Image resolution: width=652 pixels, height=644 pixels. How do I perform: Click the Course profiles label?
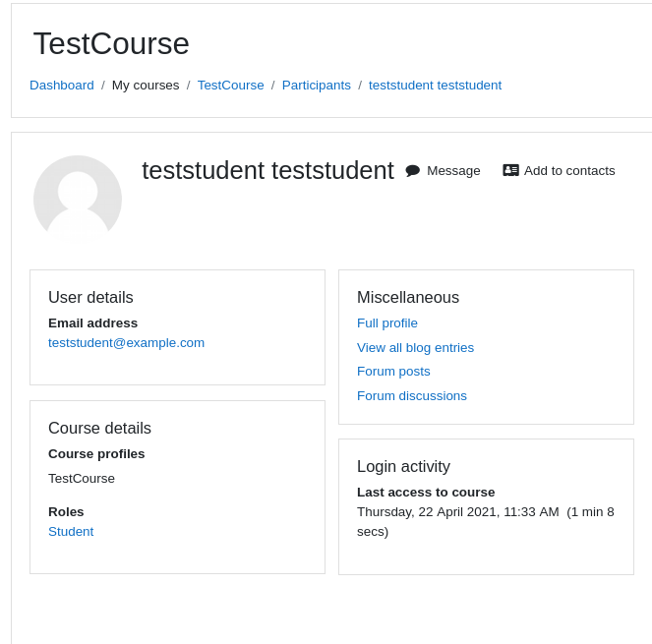click(96, 453)
